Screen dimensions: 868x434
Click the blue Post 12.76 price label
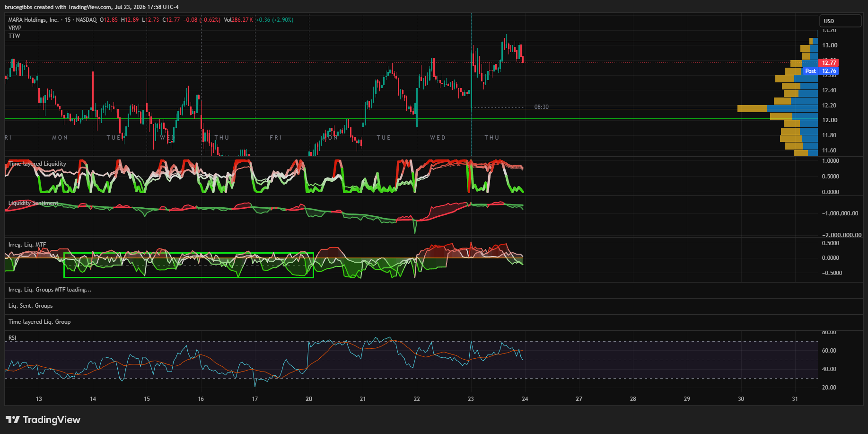(821, 71)
